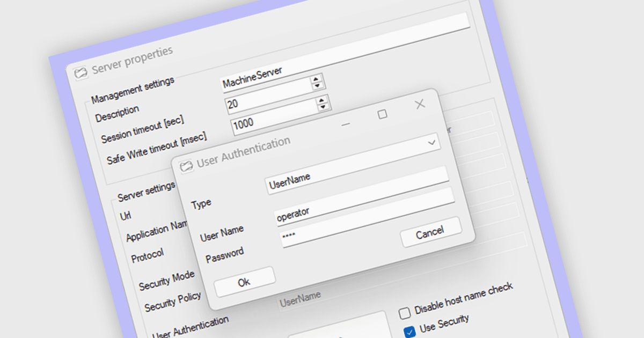
Task: Click the User Name label in the dialog
Action: pyautogui.click(x=222, y=233)
